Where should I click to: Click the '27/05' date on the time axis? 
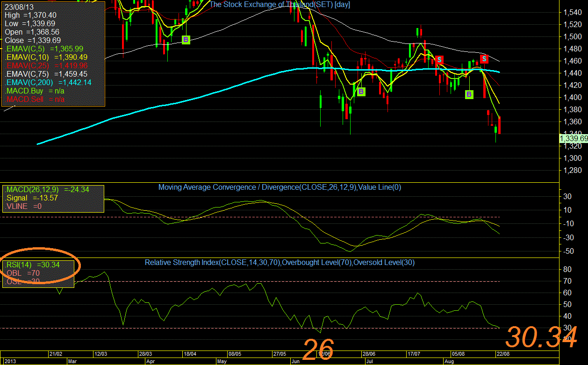pos(280,354)
